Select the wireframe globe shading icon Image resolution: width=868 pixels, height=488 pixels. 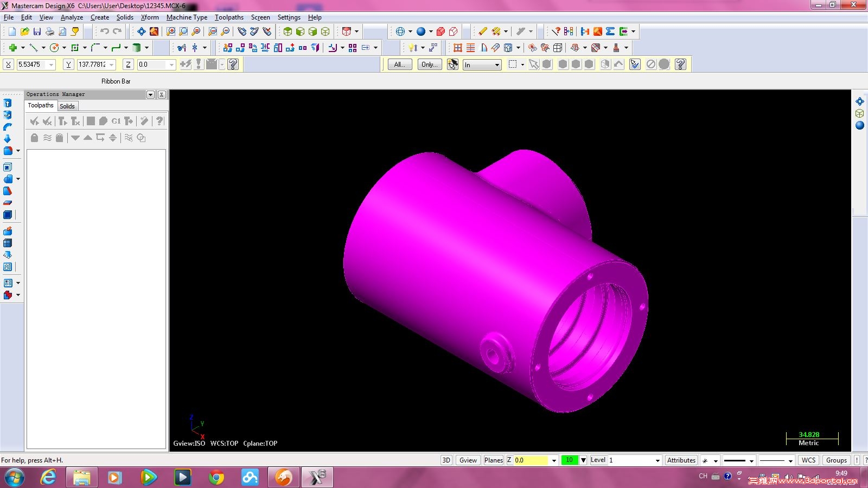tap(400, 31)
